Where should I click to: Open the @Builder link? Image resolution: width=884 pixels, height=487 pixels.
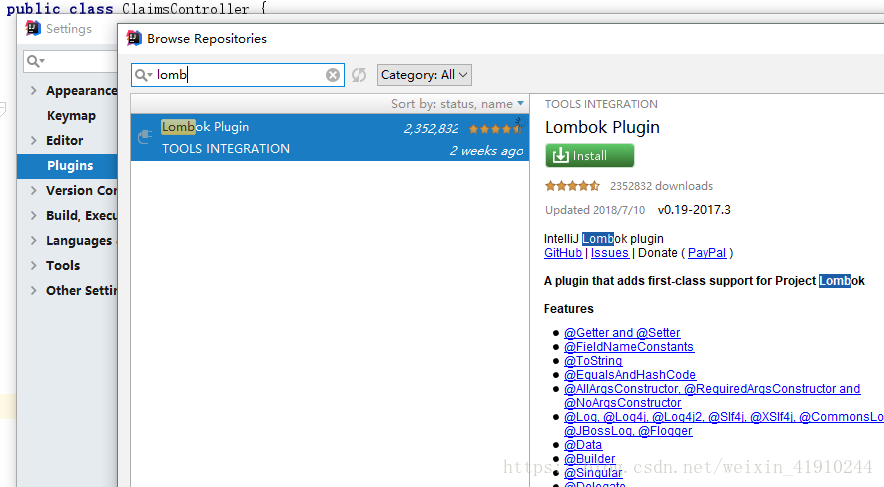(590, 459)
